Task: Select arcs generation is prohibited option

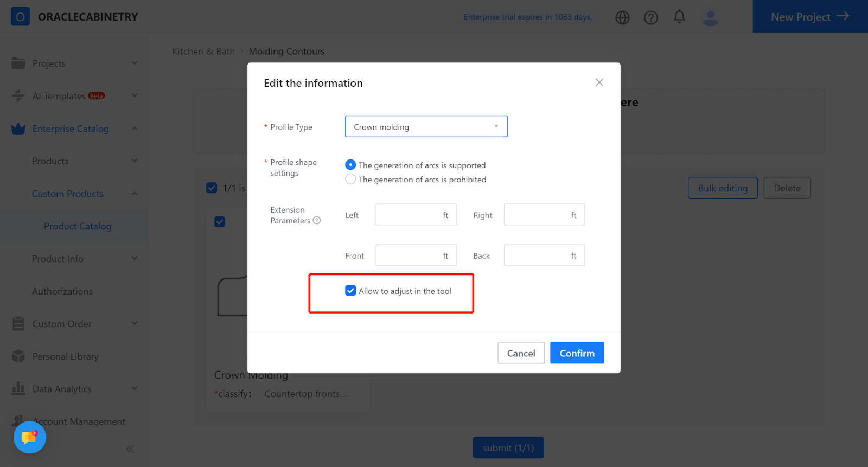Action: 350,180
